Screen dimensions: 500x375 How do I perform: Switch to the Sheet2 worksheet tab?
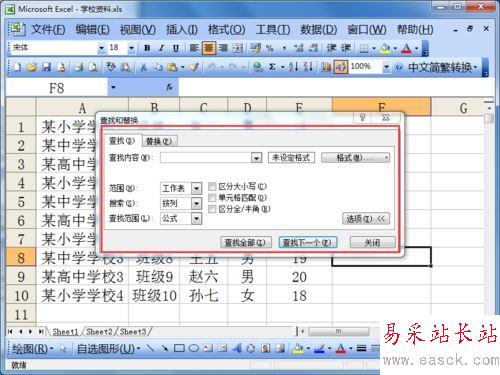click(x=99, y=332)
